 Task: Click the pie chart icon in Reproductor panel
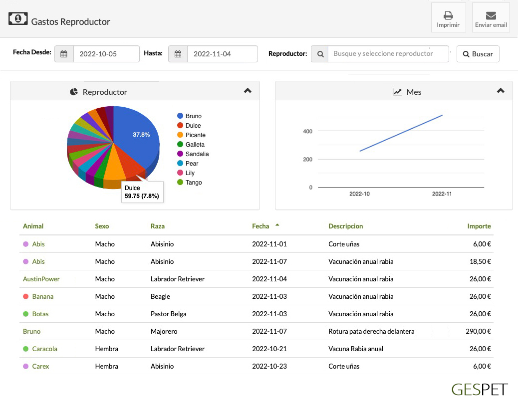pyautogui.click(x=74, y=92)
